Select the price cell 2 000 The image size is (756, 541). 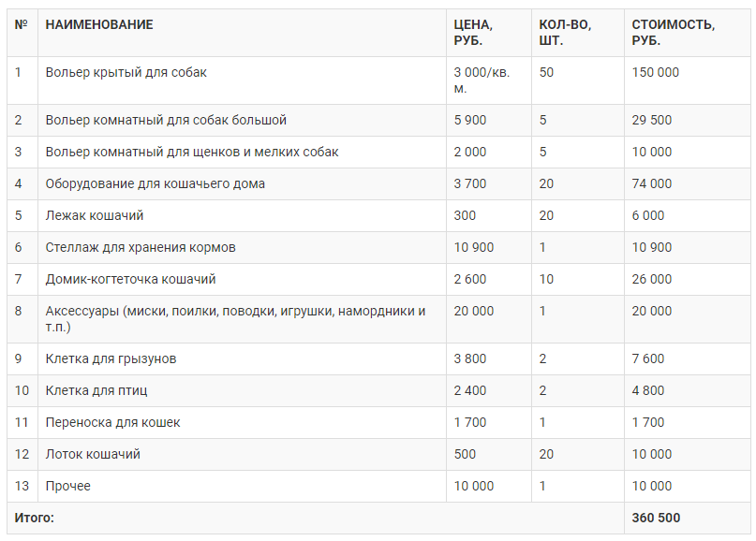click(489, 152)
